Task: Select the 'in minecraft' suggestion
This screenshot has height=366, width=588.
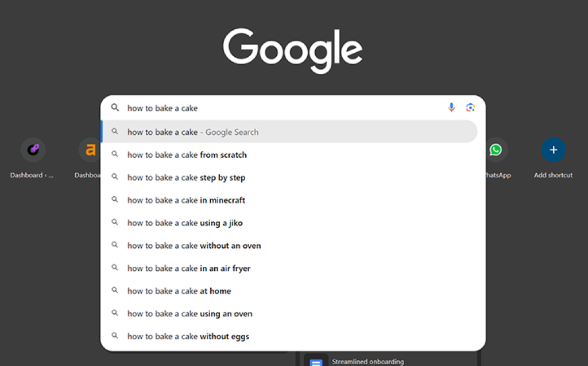Action: (187, 200)
